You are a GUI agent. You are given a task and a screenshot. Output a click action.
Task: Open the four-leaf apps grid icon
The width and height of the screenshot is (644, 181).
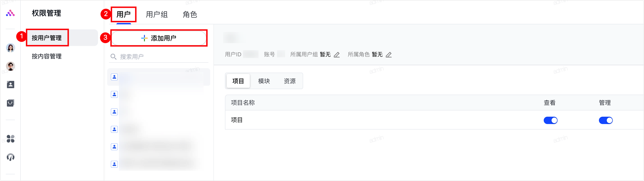click(11, 139)
